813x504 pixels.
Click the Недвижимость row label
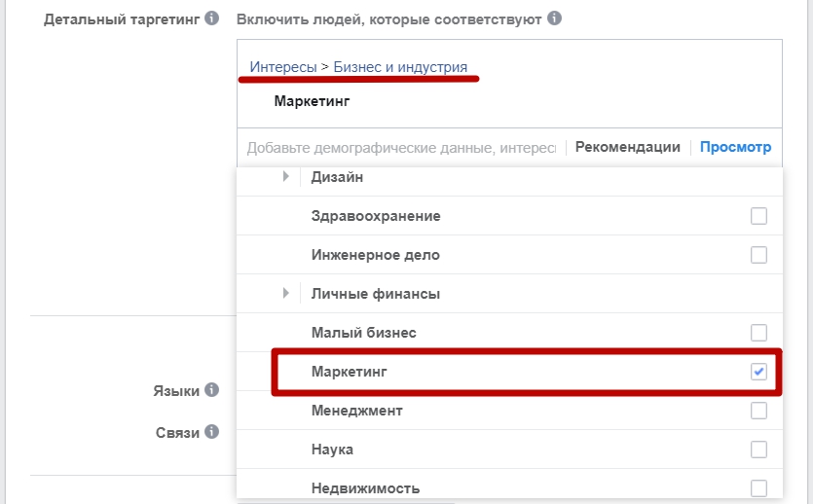365,488
